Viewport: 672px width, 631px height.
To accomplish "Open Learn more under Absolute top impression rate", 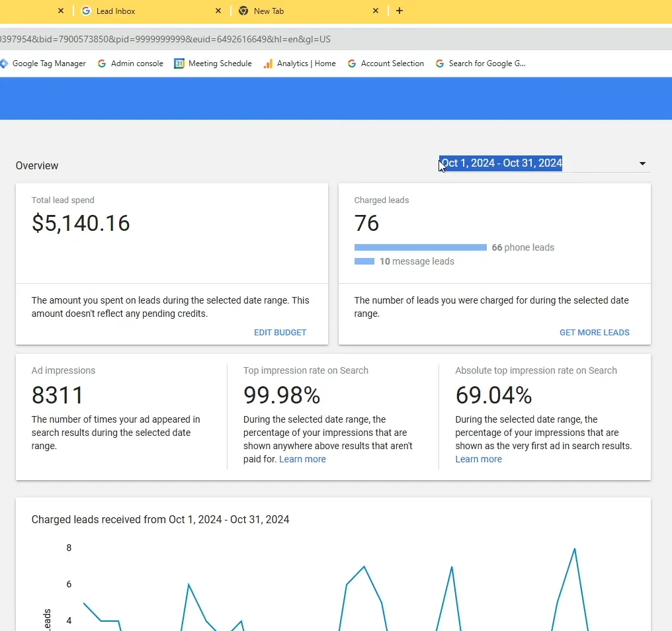I will pos(478,459).
